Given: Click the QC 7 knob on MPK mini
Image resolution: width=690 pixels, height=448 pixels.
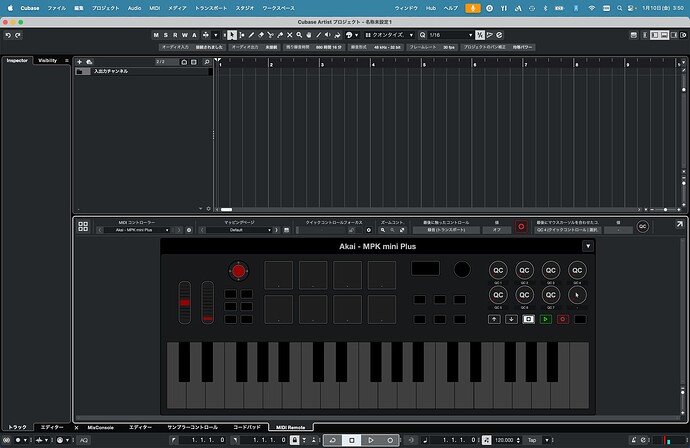Looking at the screenshot, I should (x=551, y=295).
